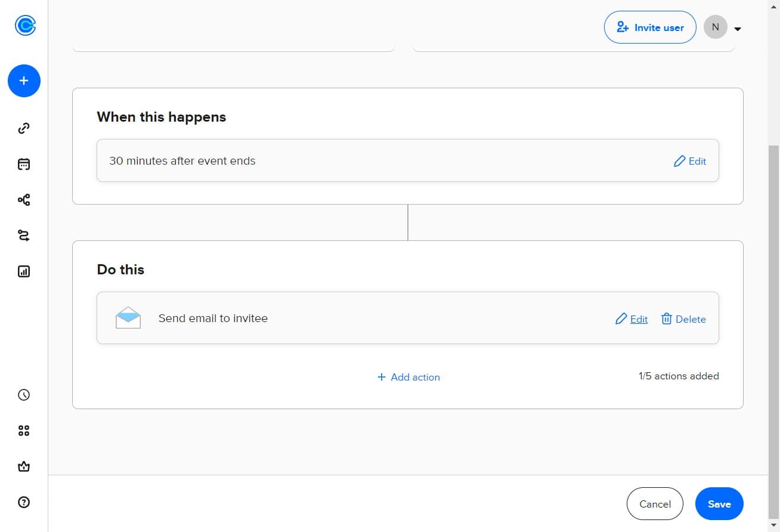
Task: Expand the account menu dropdown arrow
Action: pos(738,29)
